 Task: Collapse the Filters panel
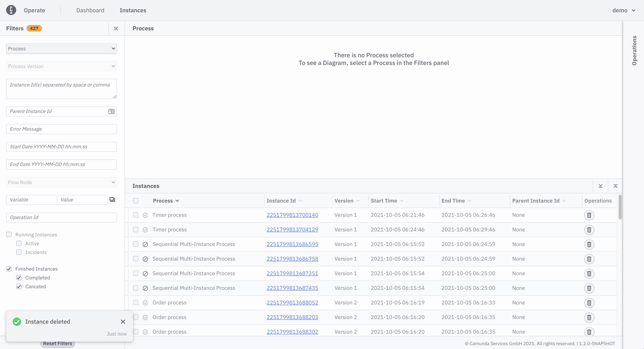coord(116,28)
